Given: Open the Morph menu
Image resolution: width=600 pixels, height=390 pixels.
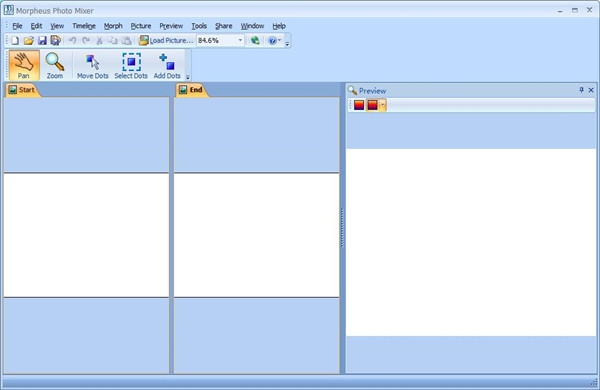Looking at the screenshot, I should click(113, 26).
